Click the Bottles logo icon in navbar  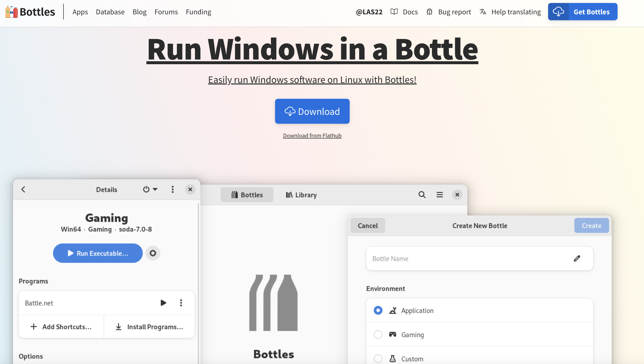tap(12, 12)
